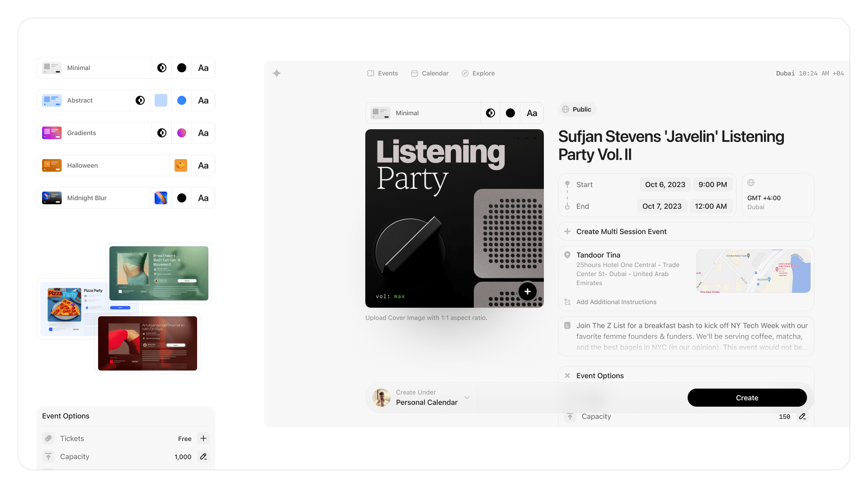Select the Midnight Blur theme
This screenshot has height=488, width=868.
93,198
